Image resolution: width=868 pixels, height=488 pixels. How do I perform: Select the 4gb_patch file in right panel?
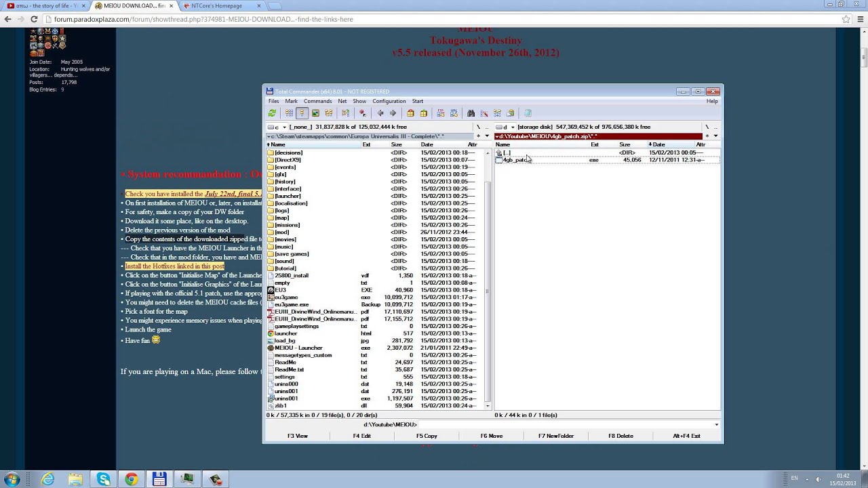pos(607,160)
